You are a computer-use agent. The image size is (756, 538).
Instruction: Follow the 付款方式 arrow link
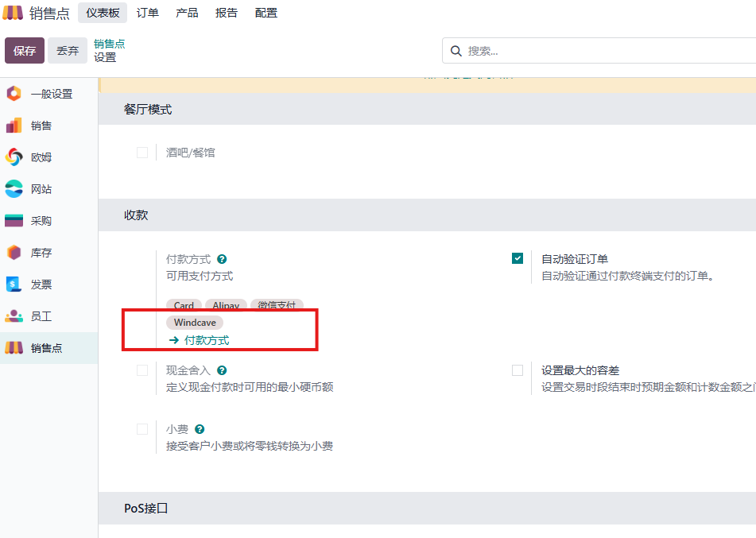(199, 340)
